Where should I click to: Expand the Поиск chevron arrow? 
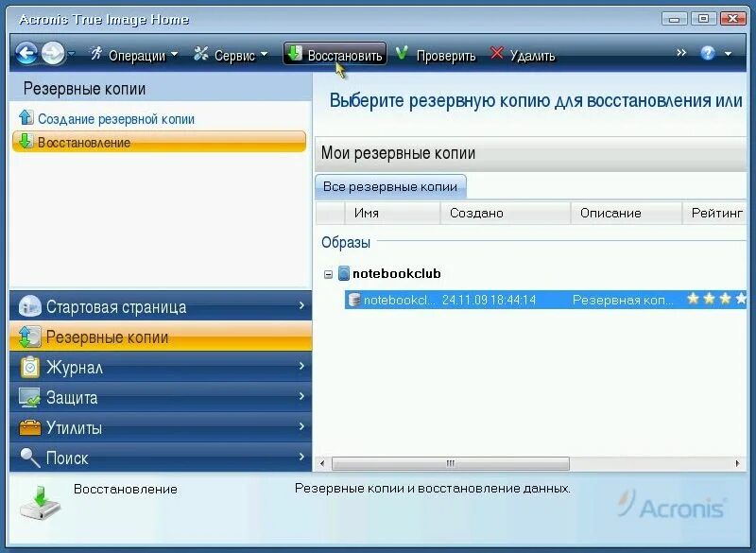pos(301,456)
